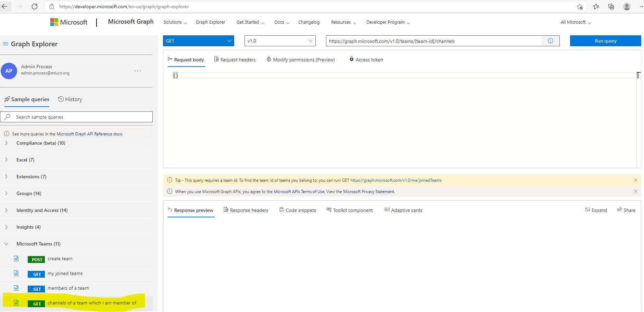Click the browser profile avatar icon
Viewport: 644px width, 312px height.
pyautogui.click(x=627, y=7)
